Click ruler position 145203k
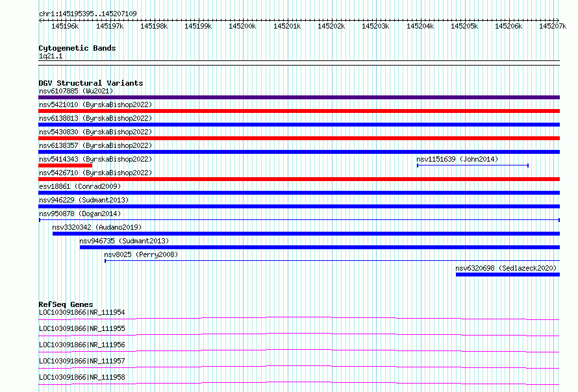Viewport: 578px width, 392px height. (x=375, y=26)
